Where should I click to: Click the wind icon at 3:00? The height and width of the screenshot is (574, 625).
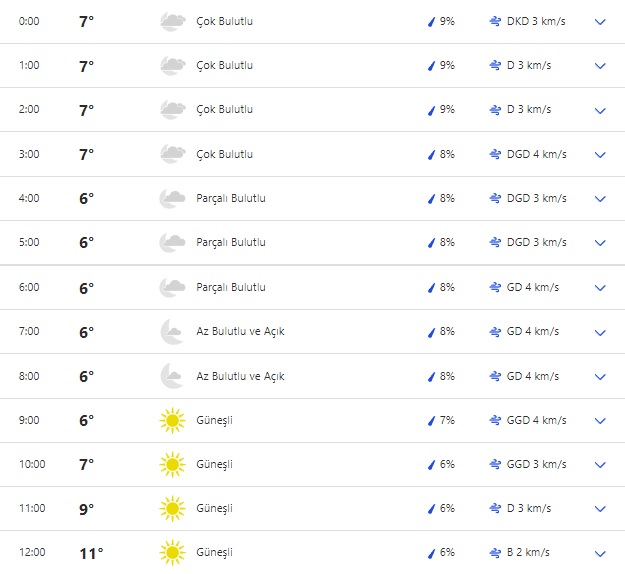pos(495,154)
